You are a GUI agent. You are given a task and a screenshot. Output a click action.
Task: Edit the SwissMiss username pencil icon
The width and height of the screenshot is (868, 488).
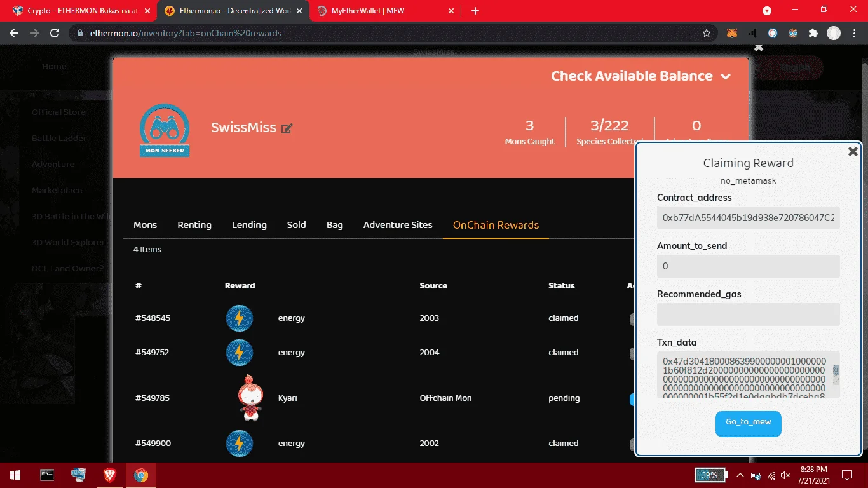[x=287, y=128]
